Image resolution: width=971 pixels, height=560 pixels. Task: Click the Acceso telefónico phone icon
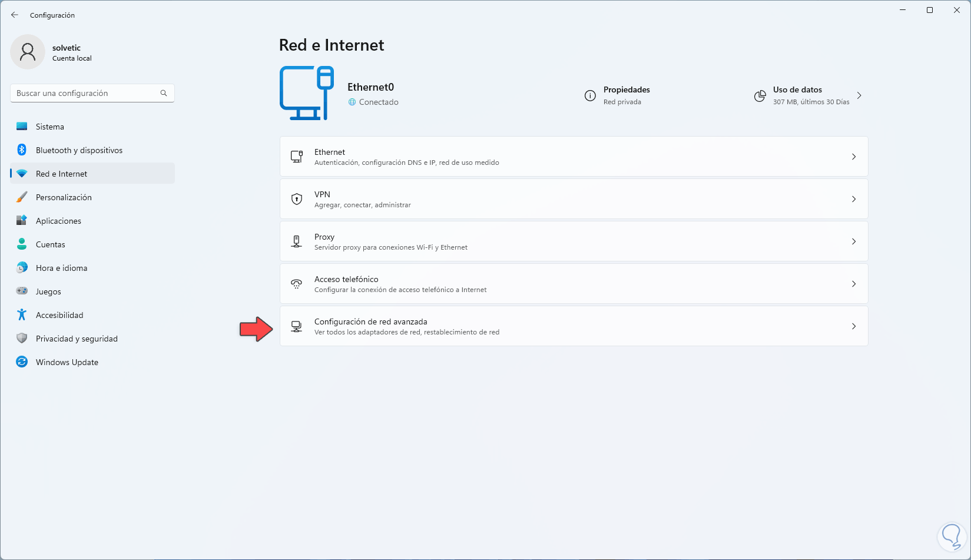pos(297,284)
